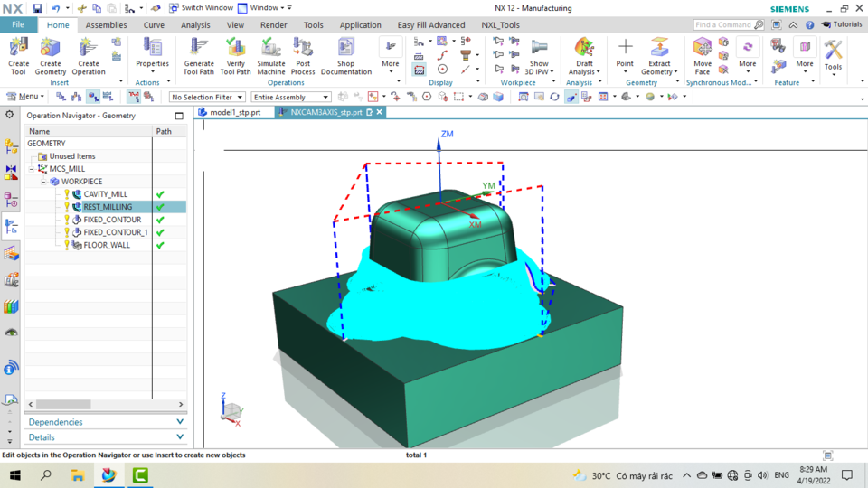The image size is (868, 488).
Task: Open the File menu
Action: click(x=18, y=25)
